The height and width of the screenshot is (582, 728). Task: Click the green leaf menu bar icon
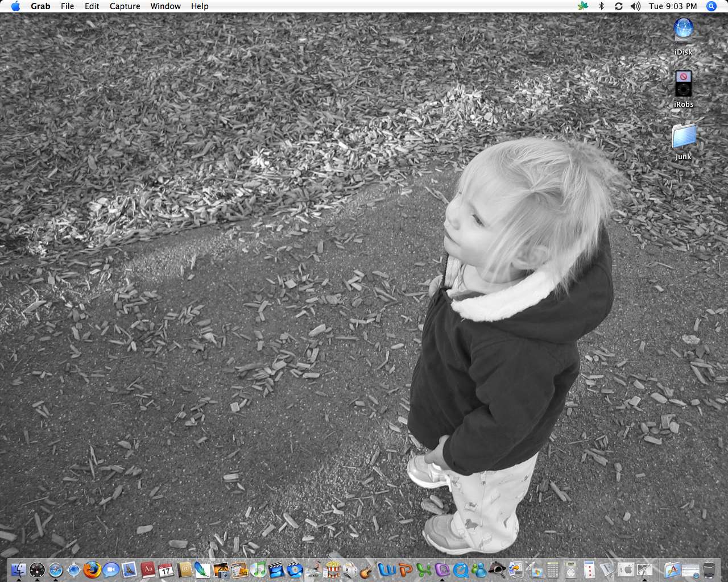click(582, 6)
